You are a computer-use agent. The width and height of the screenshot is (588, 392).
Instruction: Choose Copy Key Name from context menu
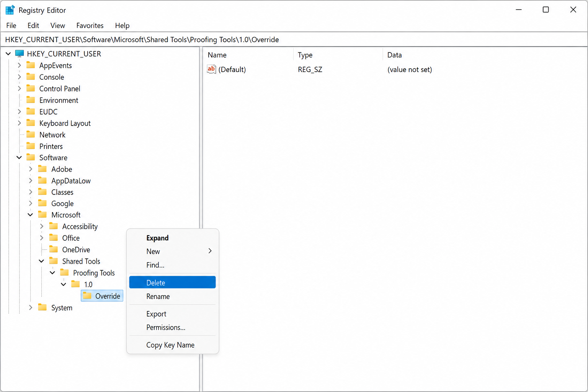[x=173, y=345]
